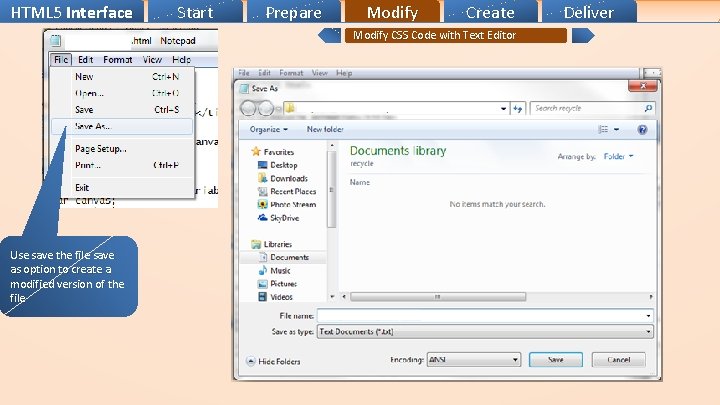
Task: Click the Cancel button
Action: (x=619, y=360)
